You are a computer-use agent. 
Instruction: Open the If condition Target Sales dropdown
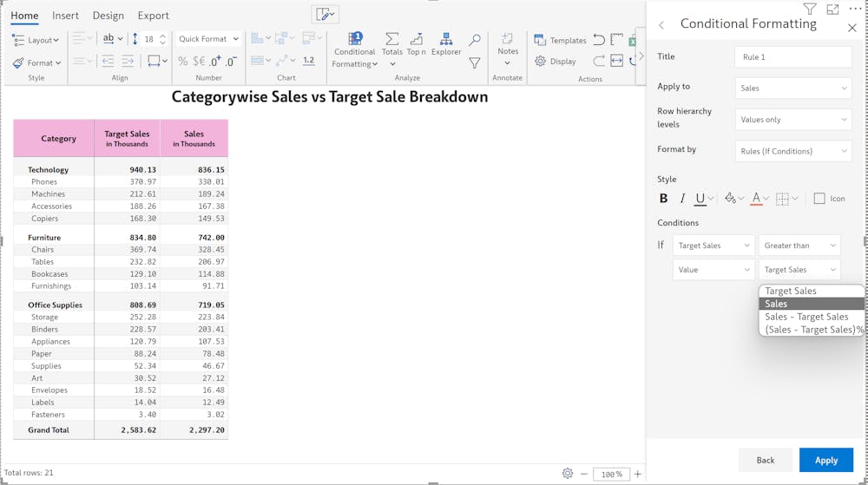click(713, 246)
